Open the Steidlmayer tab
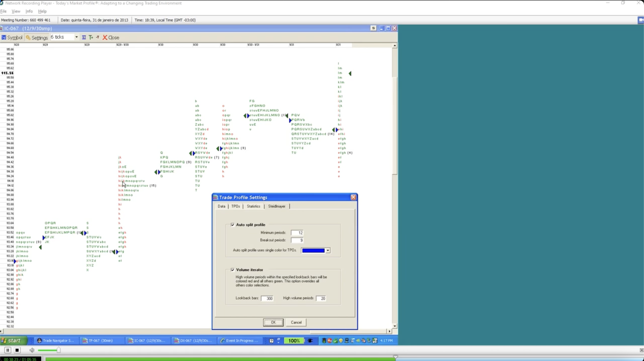This screenshot has height=361, width=644. pos(276,206)
